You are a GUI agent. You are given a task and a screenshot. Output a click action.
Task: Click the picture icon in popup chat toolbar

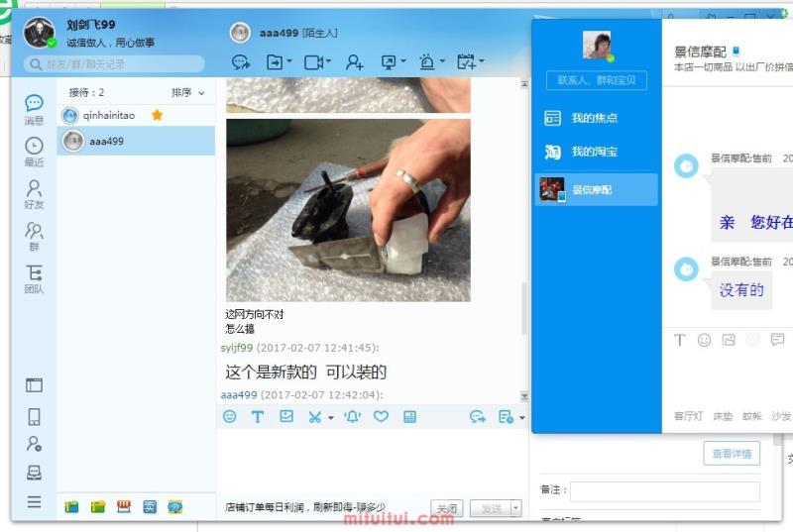[x=729, y=340]
